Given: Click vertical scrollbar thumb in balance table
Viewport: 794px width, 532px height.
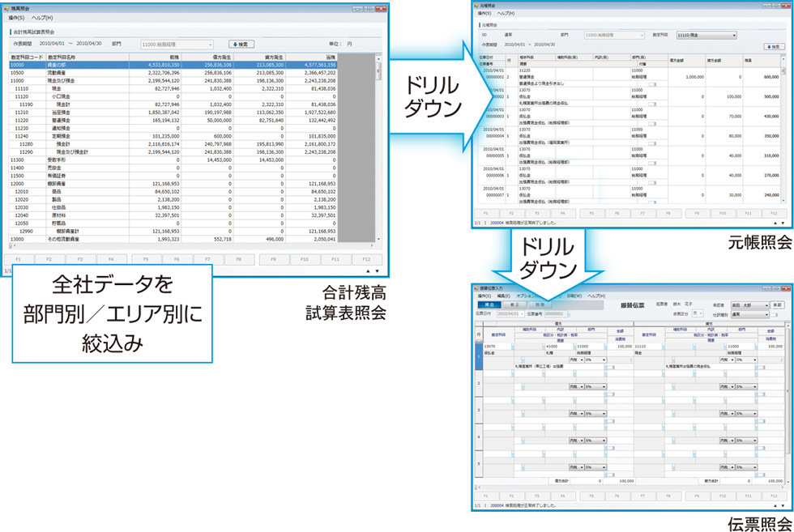Looking at the screenshot, I should pyautogui.click(x=378, y=71).
